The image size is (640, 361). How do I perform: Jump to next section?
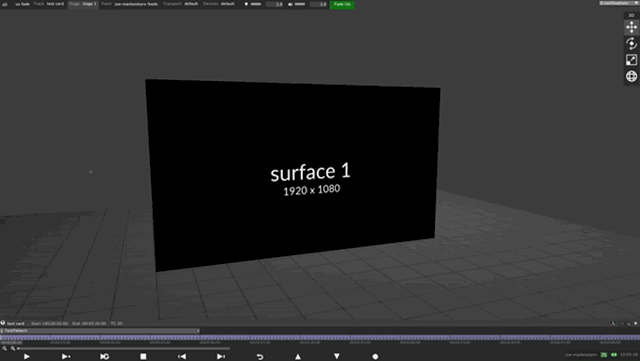[x=221, y=357]
